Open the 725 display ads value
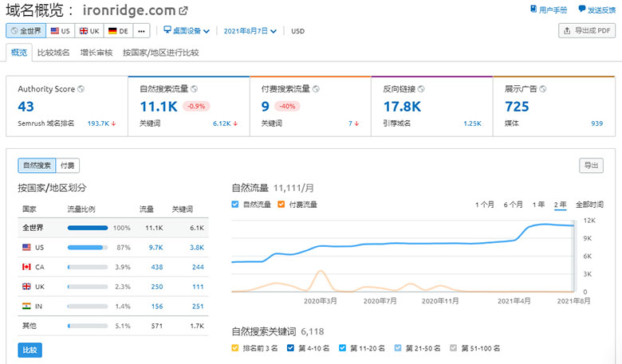The height and width of the screenshot is (364, 622). (517, 107)
